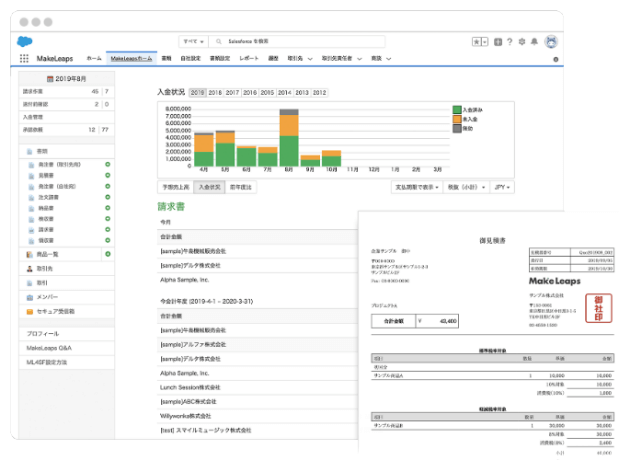The width and height of the screenshot is (619, 460).
Task: Open the help question mark icon
Action: pos(510,42)
